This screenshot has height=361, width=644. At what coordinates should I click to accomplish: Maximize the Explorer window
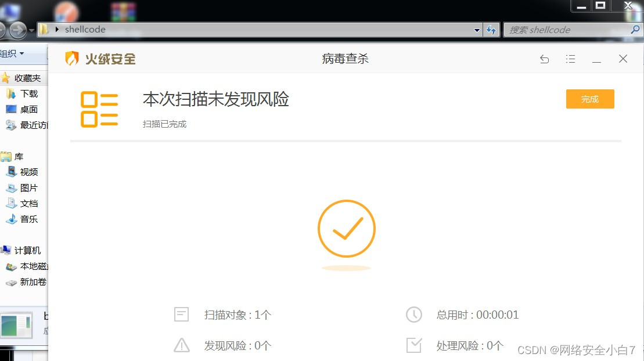tap(600, 5)
